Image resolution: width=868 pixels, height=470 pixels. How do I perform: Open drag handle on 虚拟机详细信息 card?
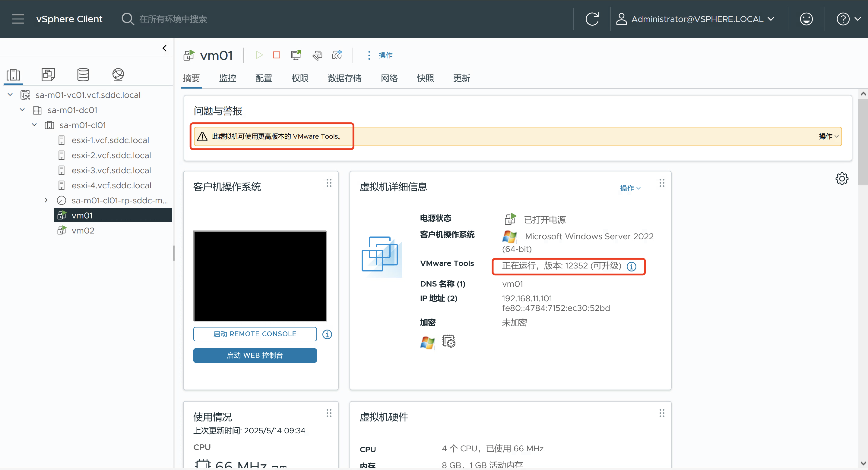[662, 183]
